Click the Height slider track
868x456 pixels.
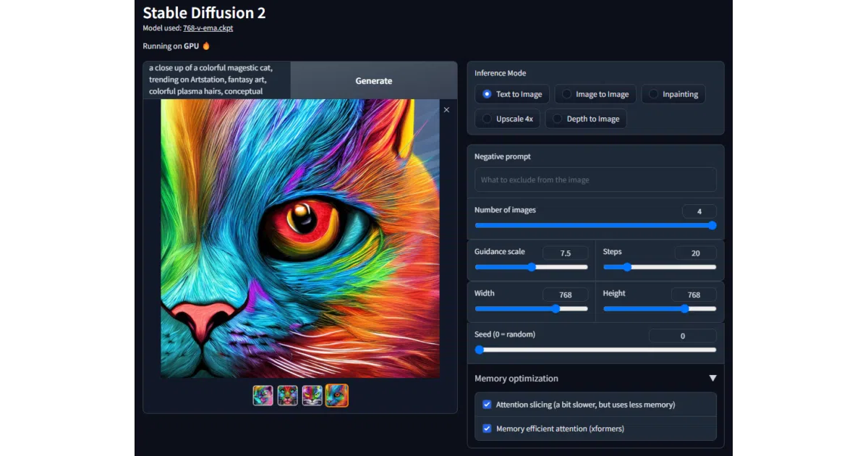click(660, 308)
